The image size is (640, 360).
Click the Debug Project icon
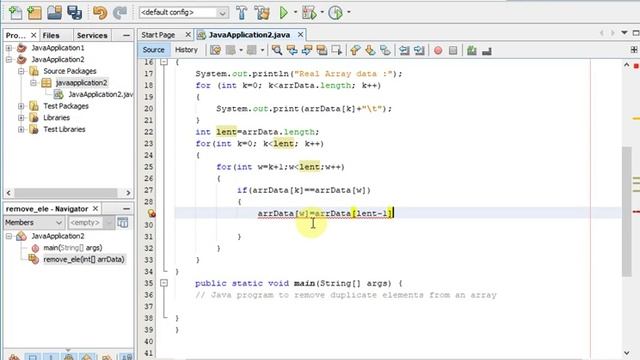pyautogui.click(x=309, y=13)
